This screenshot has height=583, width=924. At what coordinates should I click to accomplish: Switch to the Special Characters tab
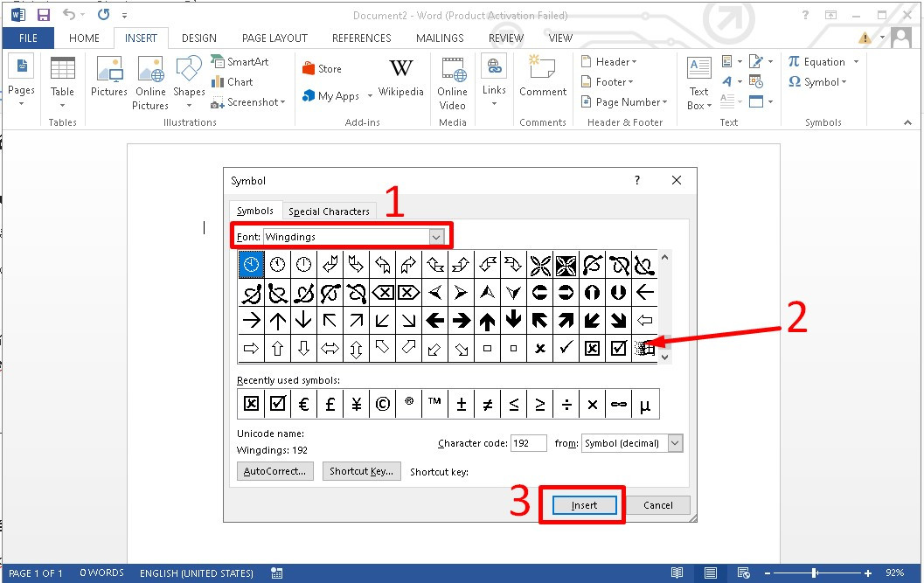click(330, 211)
